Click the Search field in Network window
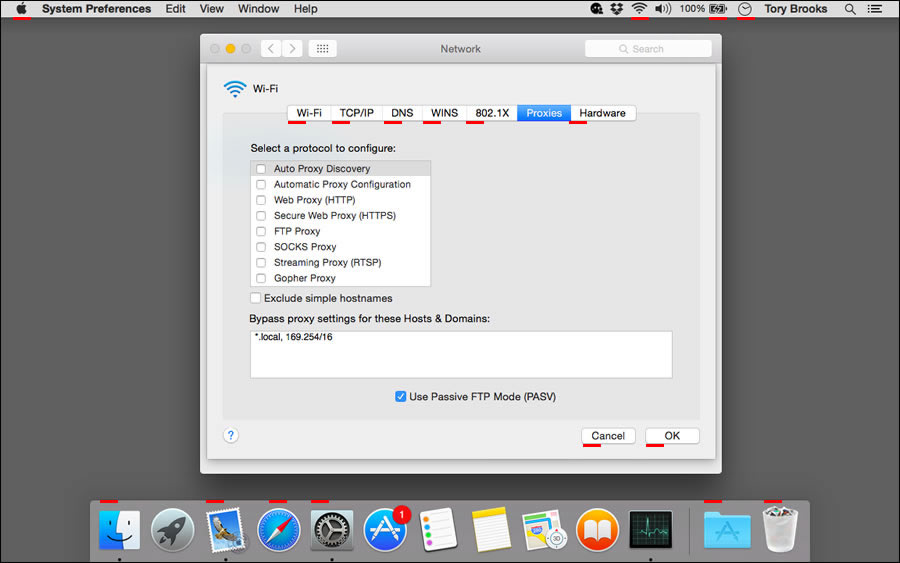 point(648,49)
